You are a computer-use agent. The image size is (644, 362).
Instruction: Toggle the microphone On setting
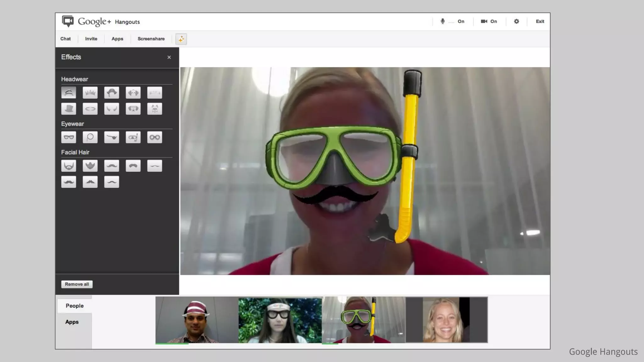point(452,21)
